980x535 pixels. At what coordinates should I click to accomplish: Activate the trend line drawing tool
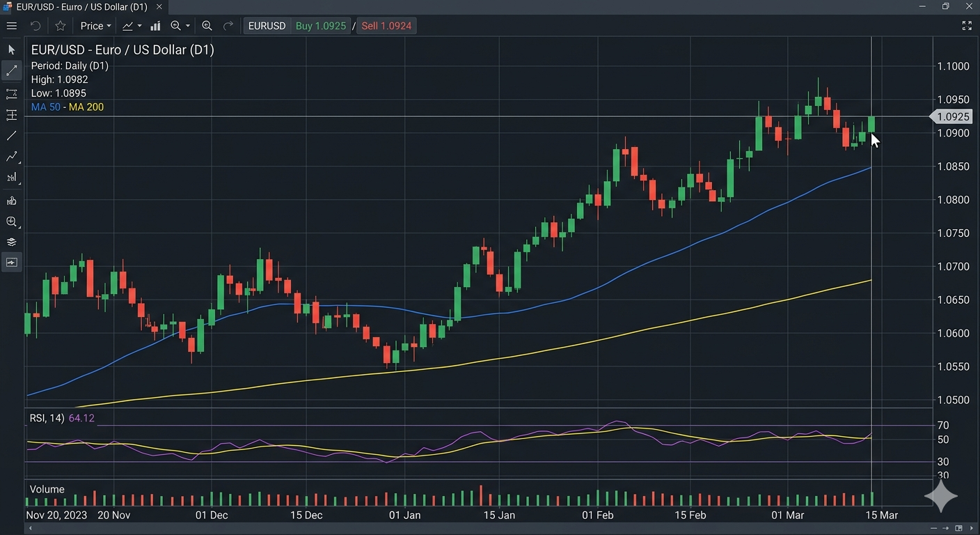tap(11, 70)
